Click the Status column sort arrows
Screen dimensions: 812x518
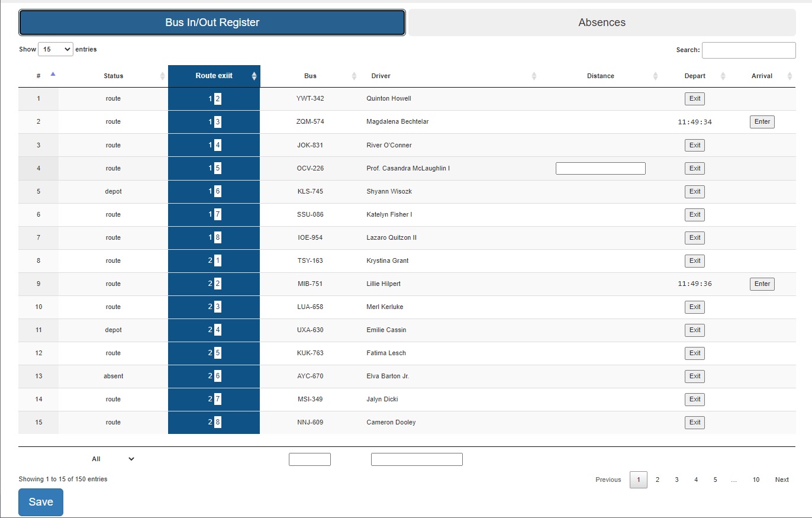[163, 76]
